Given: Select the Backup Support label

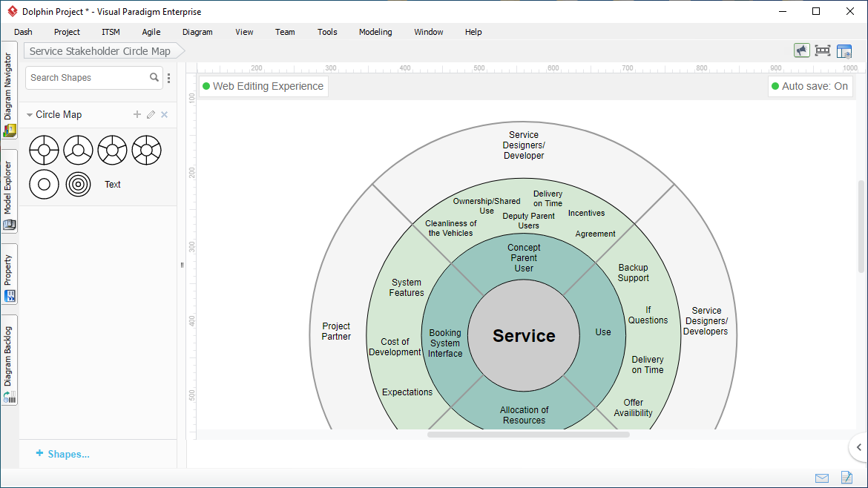Looking at the screenshot, I should point(633,273).
